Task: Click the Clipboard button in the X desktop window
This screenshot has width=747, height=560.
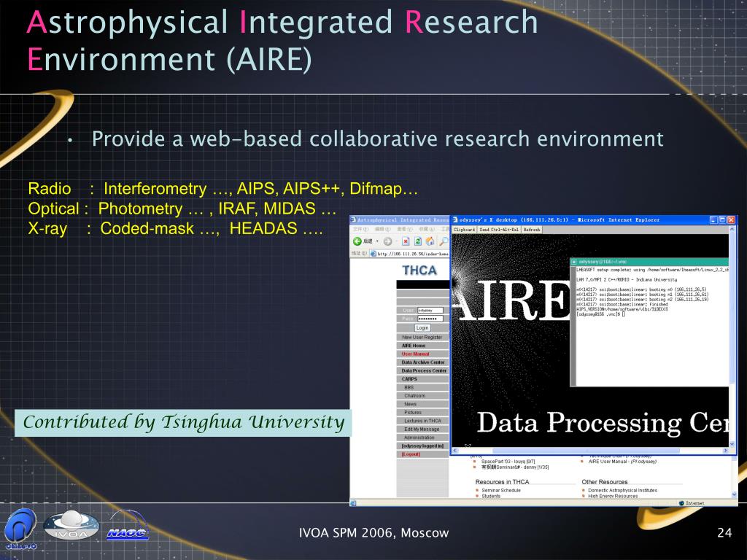Action: 464,230
